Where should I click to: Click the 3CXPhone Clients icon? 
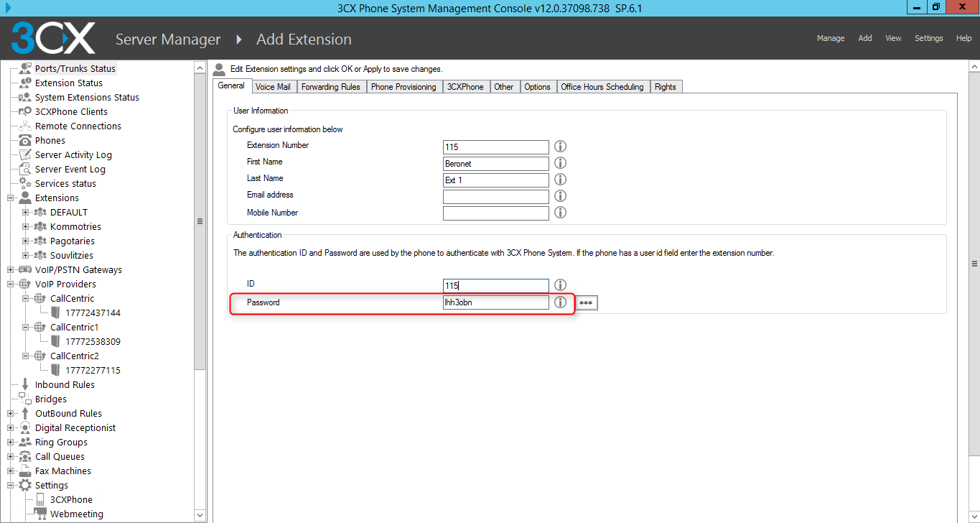coord(25,111)
